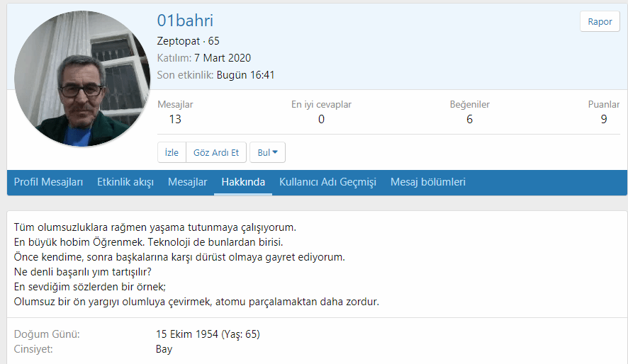Click the 'Zeptopat · 65' user title
Image resolution: width=628 pixels, height=364 pixels.
point(189,41)
